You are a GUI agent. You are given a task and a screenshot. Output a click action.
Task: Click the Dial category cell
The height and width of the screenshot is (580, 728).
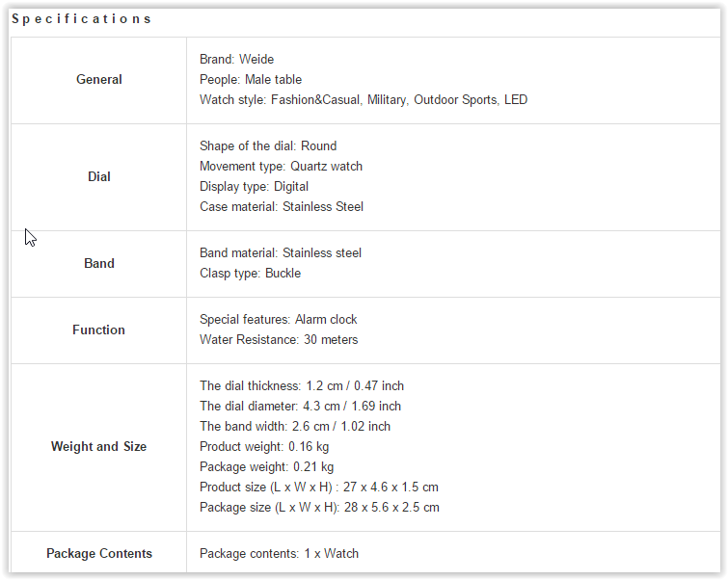click(99, 176)
